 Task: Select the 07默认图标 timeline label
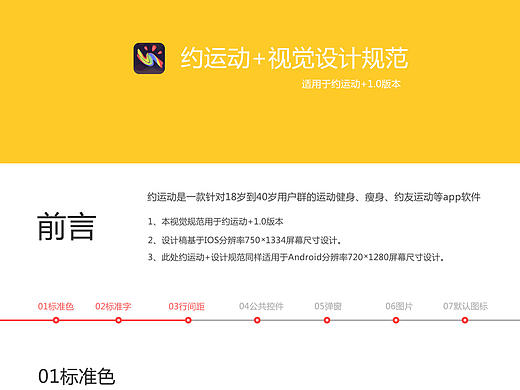pyautogui.click(x=465, y=306)
